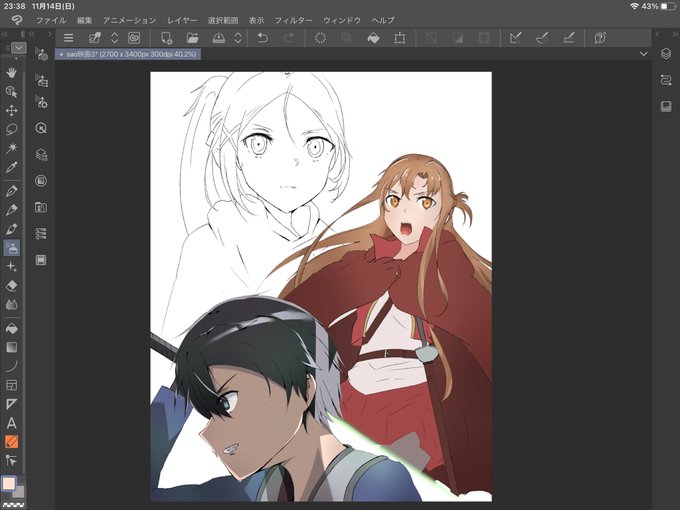The width and height of the screenshot is (680, 510).
Task: Select the Pen tool
Action: pos(12,191)
